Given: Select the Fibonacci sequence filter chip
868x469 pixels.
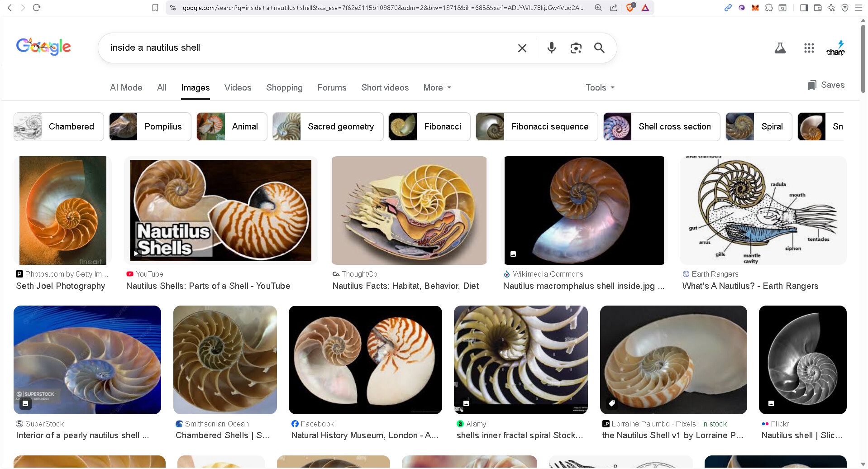Looking at the screenshot, I should [537, 127].
